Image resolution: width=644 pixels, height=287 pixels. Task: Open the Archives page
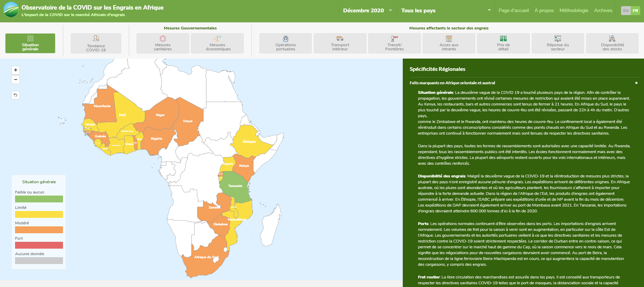(603, 11)
